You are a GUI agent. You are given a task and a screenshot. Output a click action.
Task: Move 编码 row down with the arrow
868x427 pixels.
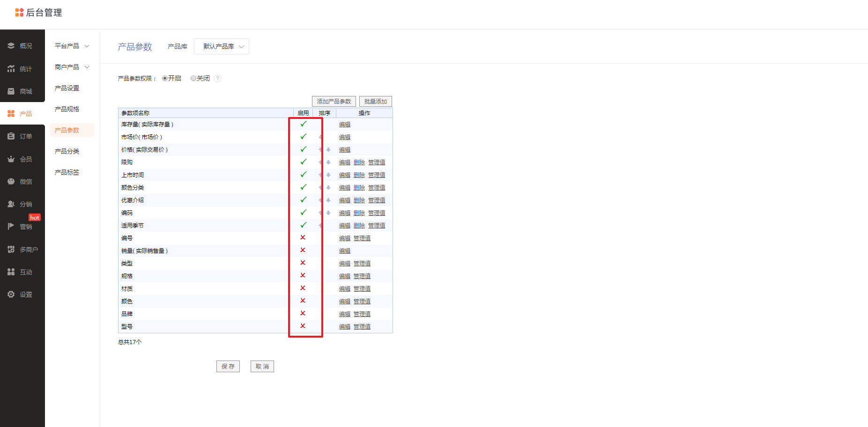328,213
